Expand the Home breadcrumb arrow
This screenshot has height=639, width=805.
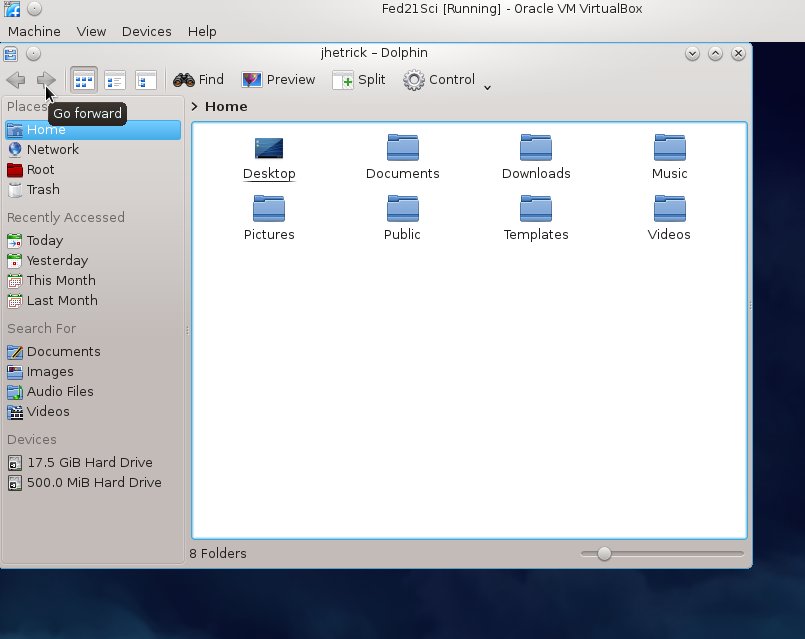pyautogui.click(x=195, y=106)
